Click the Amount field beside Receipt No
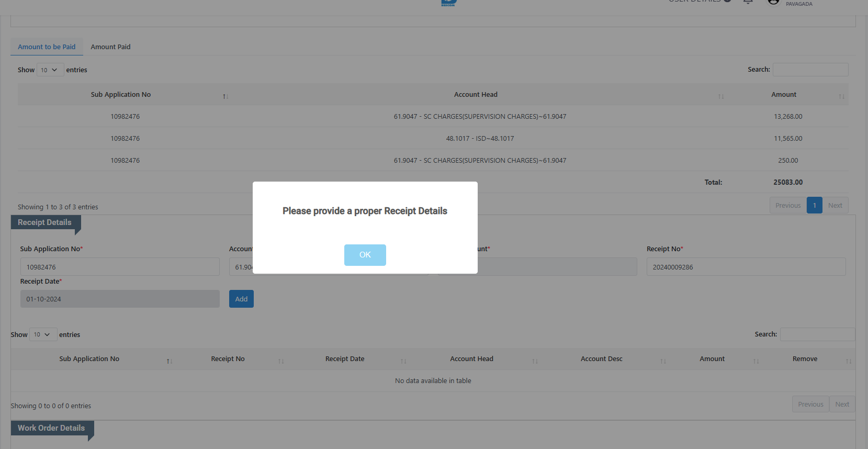868x449 pixels. coord(557,267)
